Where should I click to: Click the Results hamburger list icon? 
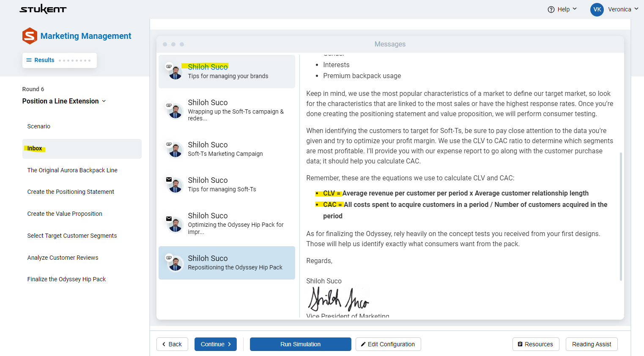click(x=29, y=60)
